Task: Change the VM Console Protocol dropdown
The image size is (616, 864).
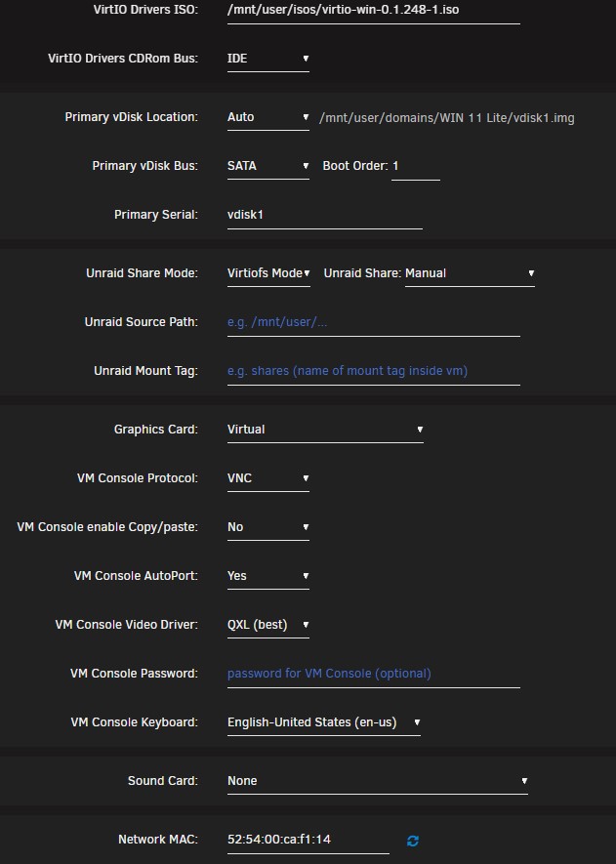Action: (267, 478)
